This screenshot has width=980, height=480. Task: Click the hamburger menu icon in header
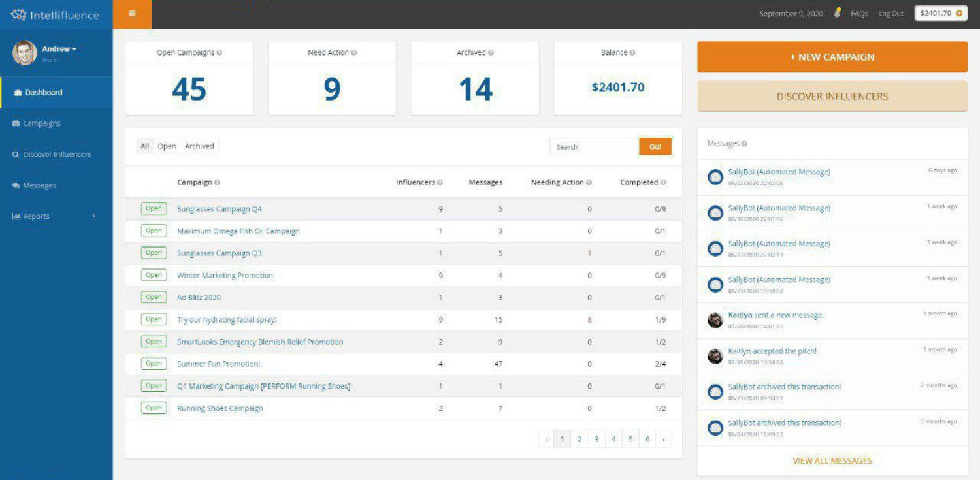click(132, 14)
